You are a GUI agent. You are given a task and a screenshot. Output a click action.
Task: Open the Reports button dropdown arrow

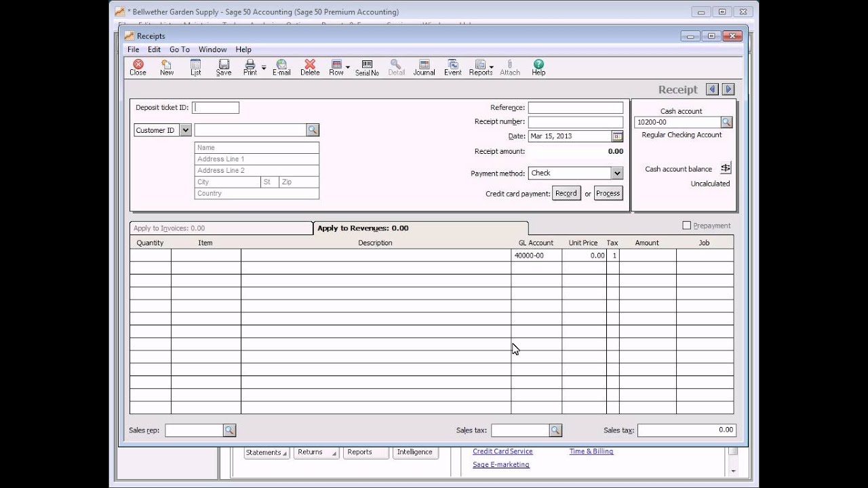[x=491, y=67]
